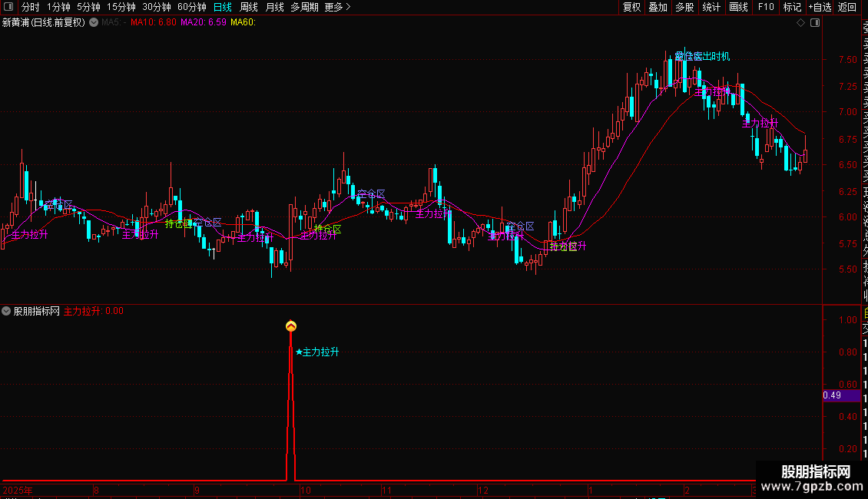Open the 多股 multi-stock view
Screen dimensions: 868x499
point(684,7)
